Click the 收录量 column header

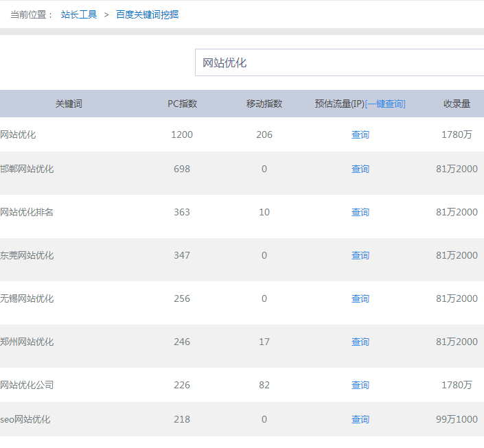457,104
